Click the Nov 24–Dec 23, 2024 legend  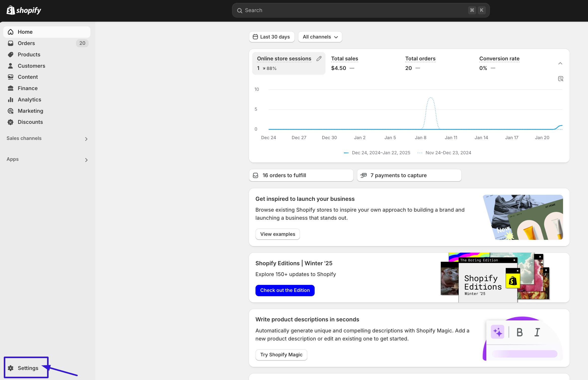pyautogui.click(x=444, y=153)
